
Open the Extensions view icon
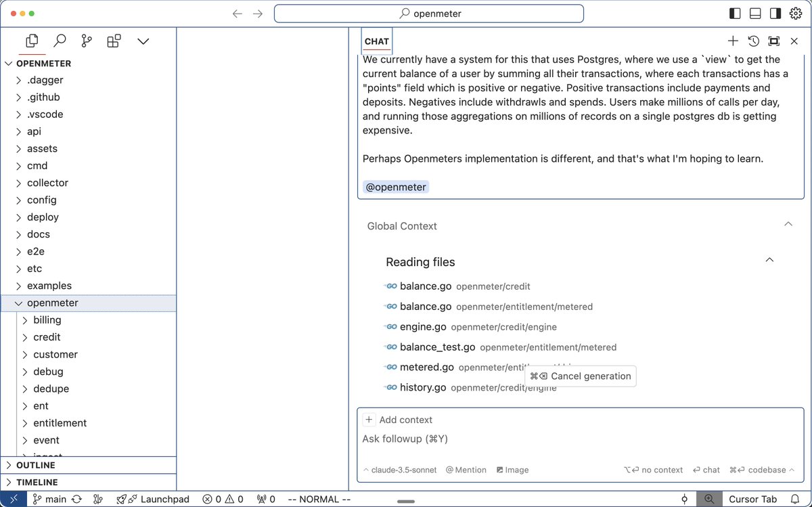click(x=114, y=41)
